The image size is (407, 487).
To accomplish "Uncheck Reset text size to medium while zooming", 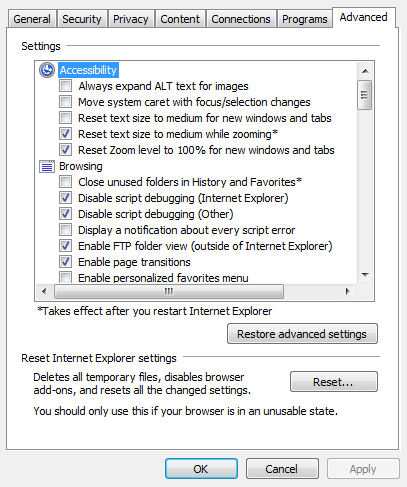I will (x=65, y=134).
